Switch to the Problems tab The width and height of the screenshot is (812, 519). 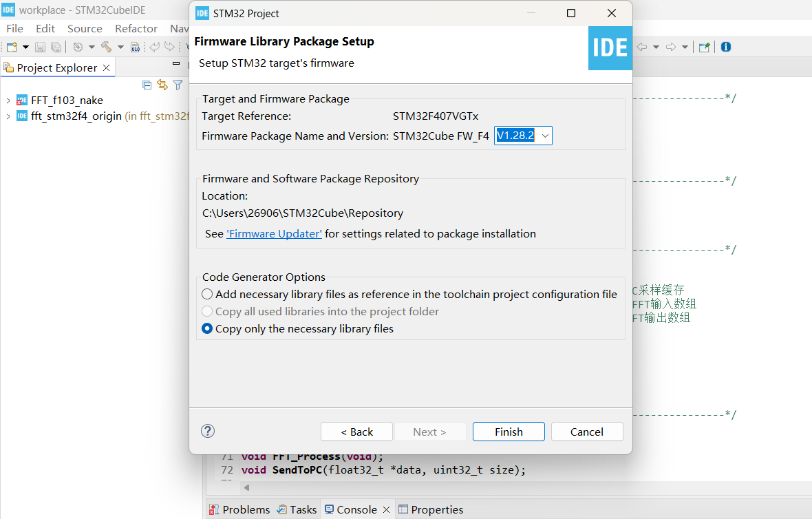click(239, 509)
